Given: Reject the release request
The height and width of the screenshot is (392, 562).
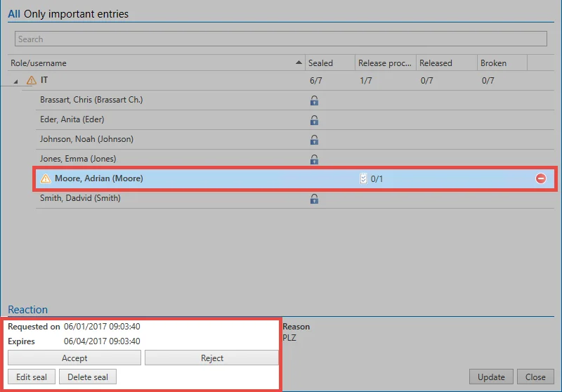Looking at the screenshot, I should point(212,358).
